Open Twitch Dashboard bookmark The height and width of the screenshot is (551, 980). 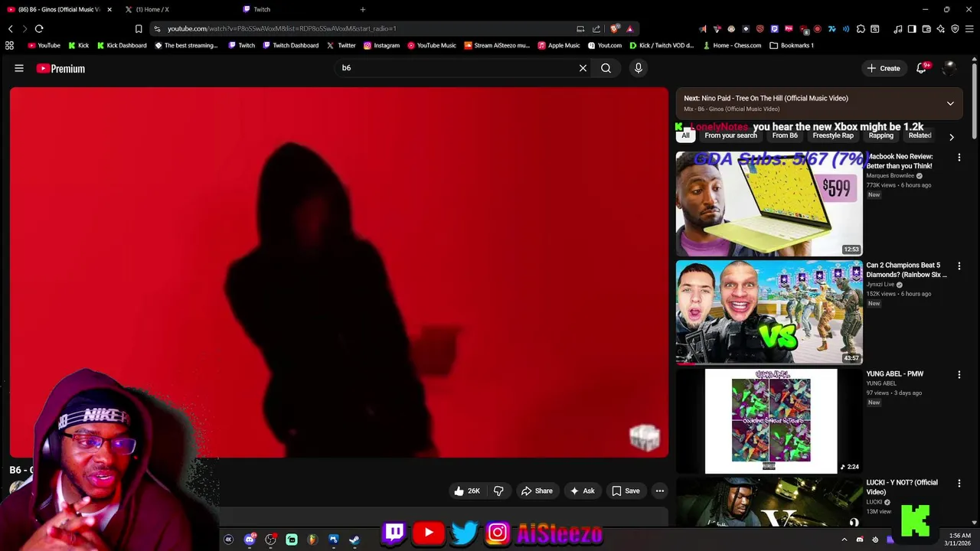point(290,45)
